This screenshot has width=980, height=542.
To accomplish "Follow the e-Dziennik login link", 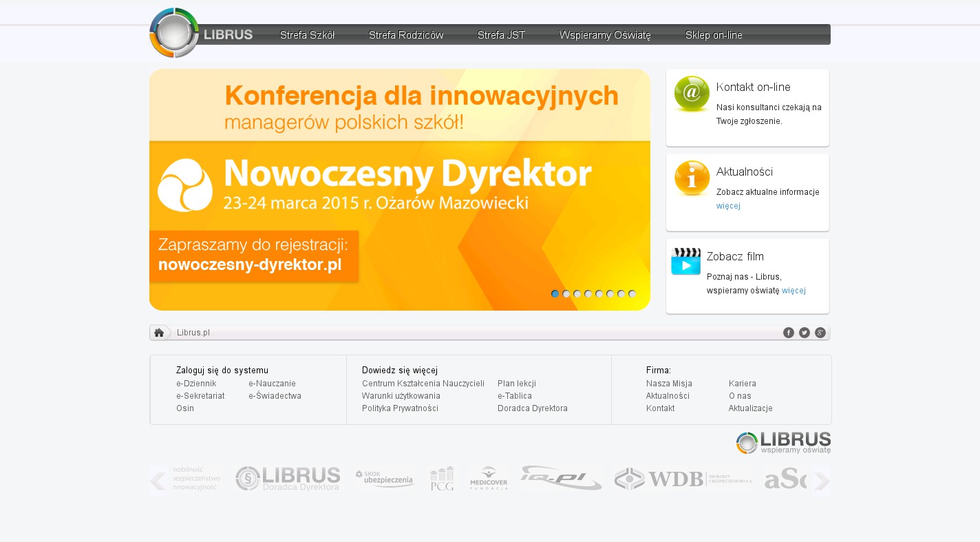I will [x=196, y=384].
